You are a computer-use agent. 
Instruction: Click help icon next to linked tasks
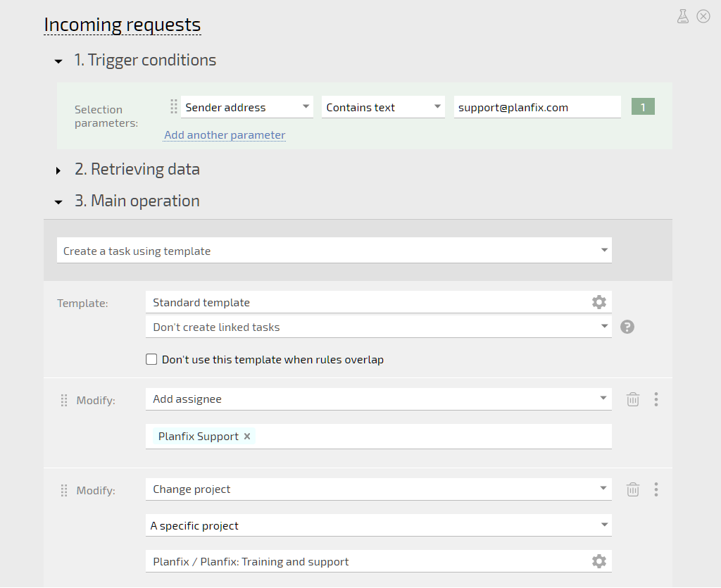click(627, 327)
